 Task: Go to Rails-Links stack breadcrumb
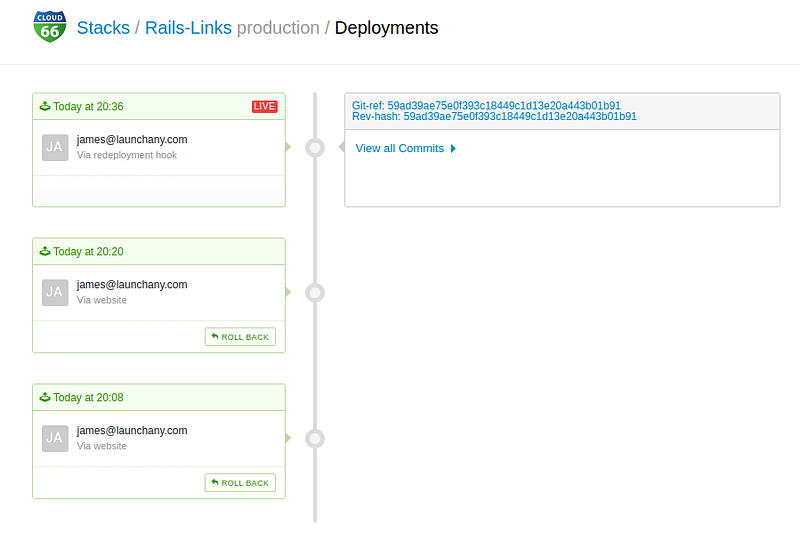click(x=188, y=28)
